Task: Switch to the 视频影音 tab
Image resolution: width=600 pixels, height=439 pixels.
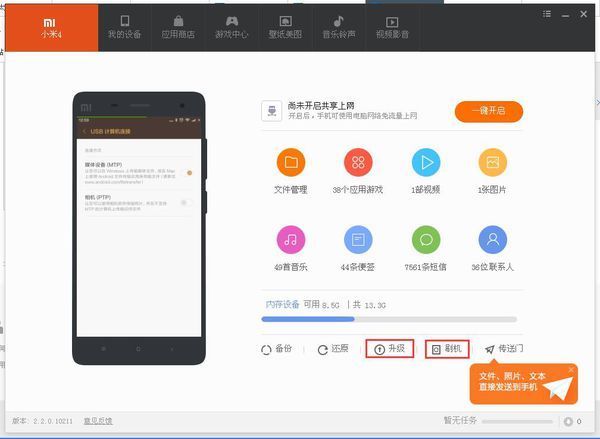Action: [x=392, y=28]
